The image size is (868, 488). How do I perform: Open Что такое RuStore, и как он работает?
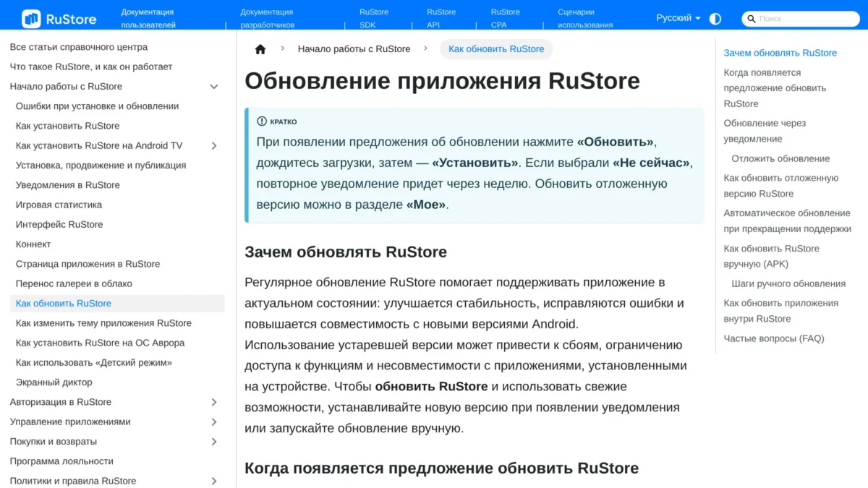pos(91,67)
